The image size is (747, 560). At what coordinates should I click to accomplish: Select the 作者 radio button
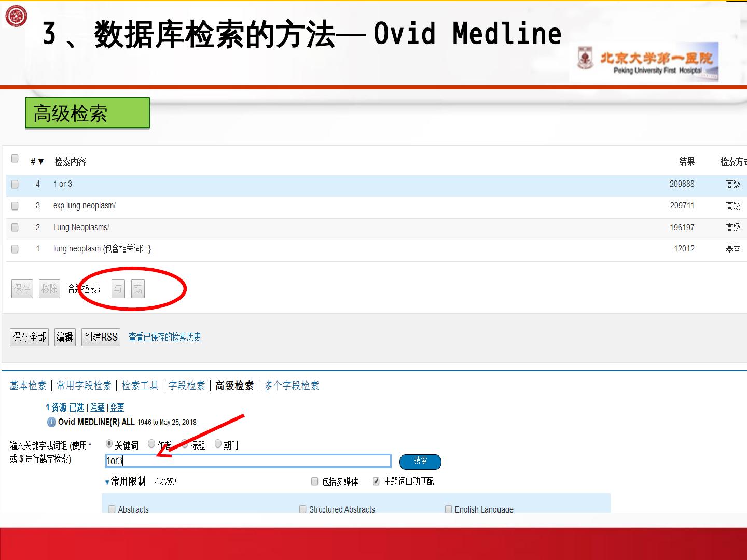tap(151, 444)
